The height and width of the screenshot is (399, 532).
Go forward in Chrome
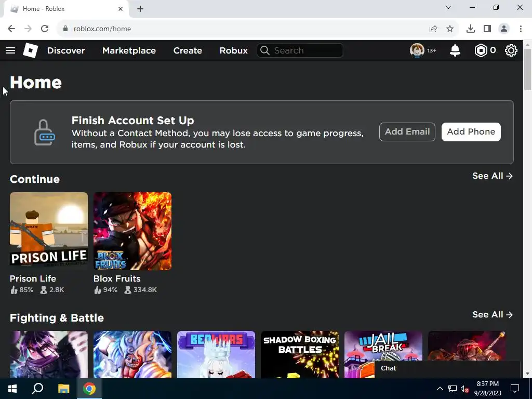tap(28, 29)
